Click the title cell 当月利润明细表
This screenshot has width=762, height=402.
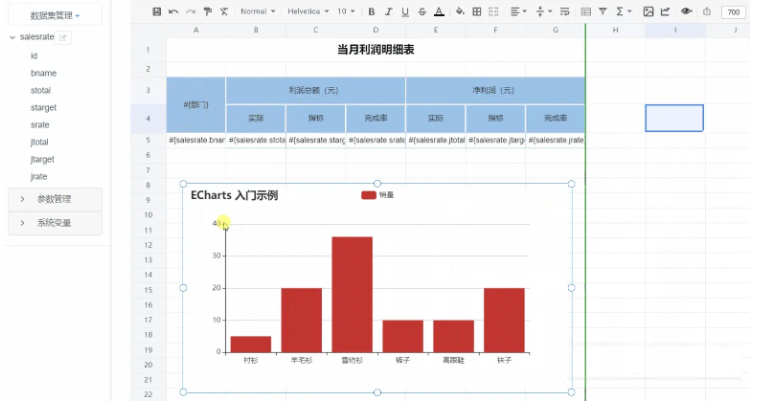pyautogui.click(x=376, y=50)
